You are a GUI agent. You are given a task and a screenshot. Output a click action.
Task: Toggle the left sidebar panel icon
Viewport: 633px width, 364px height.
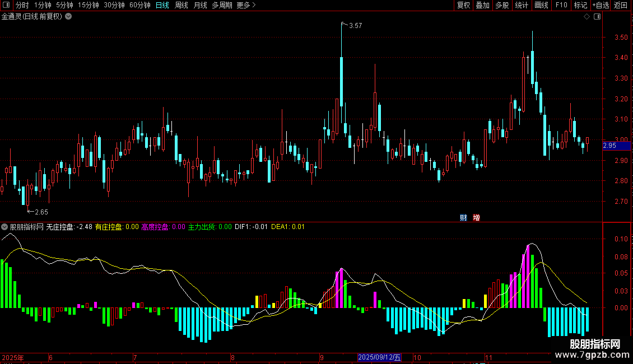tap(6, 6)
